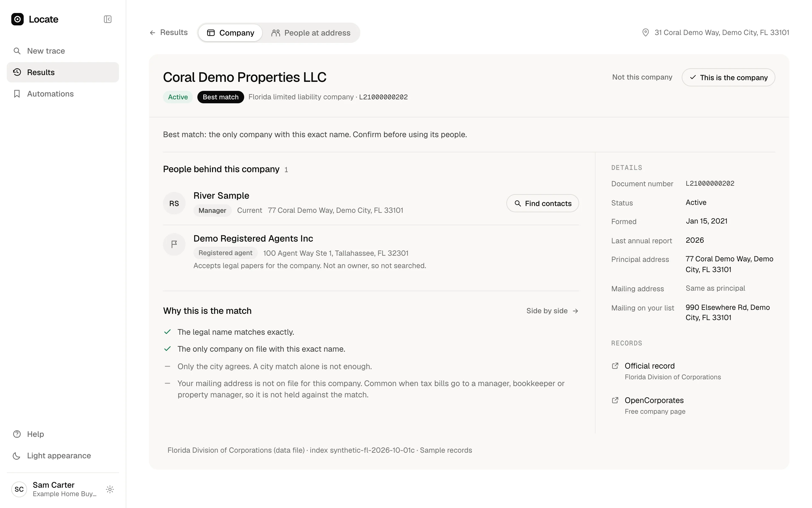Screen dimensions: 812x508
Task: Click Not this company
Action: point(642,77)
